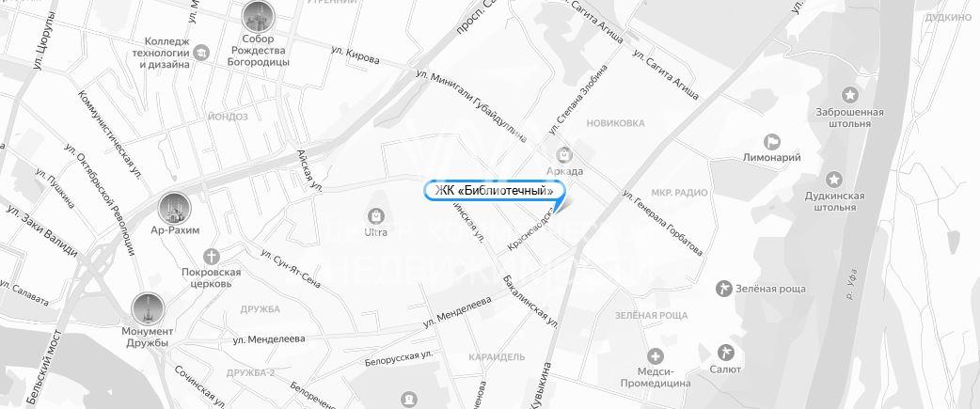
Task: Open the Колледж технологии и дизайна icon
Action: click(x=201, y=53)
